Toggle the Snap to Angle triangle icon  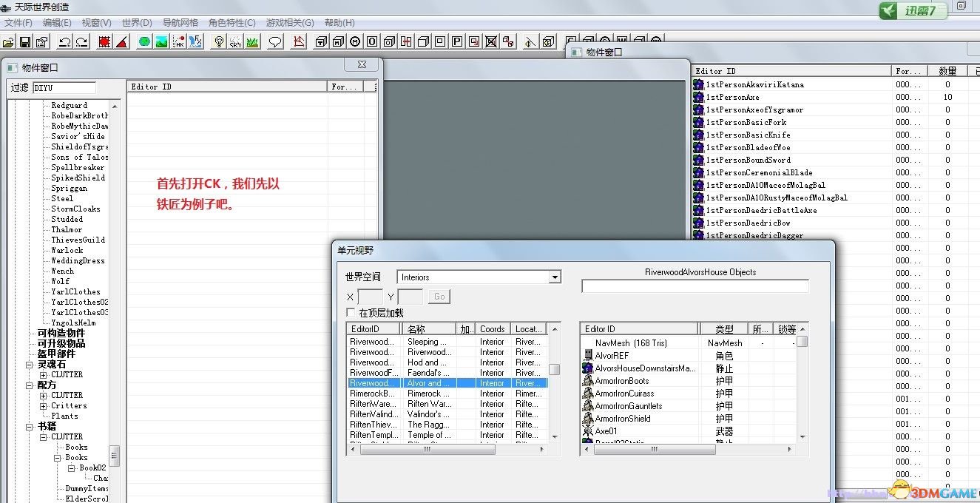coord(122,41)
